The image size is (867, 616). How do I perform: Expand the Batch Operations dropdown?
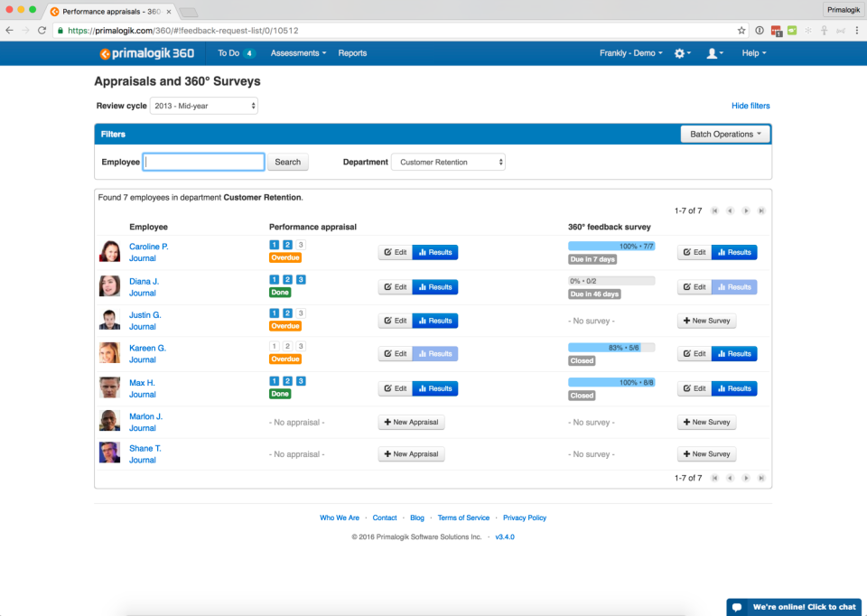(725, 134)
